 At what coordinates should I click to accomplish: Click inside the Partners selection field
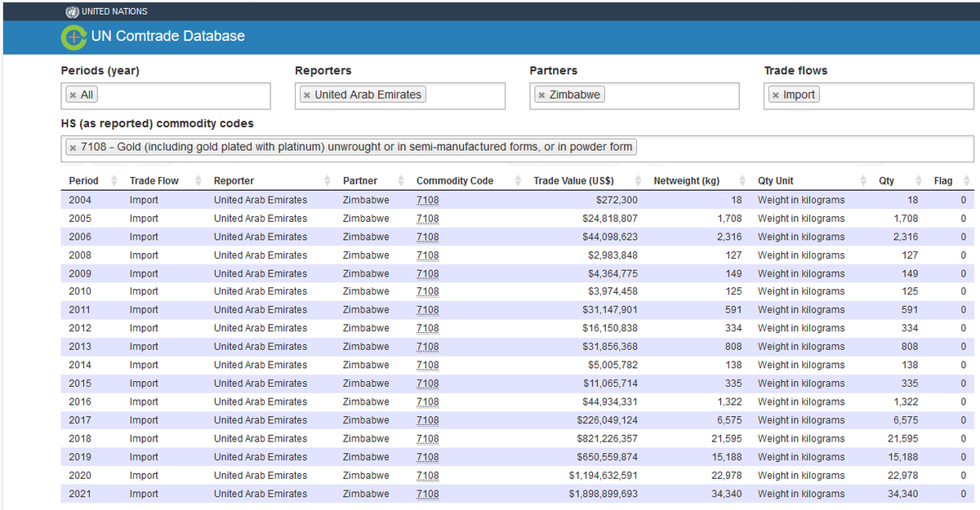(x=635, y=95)
